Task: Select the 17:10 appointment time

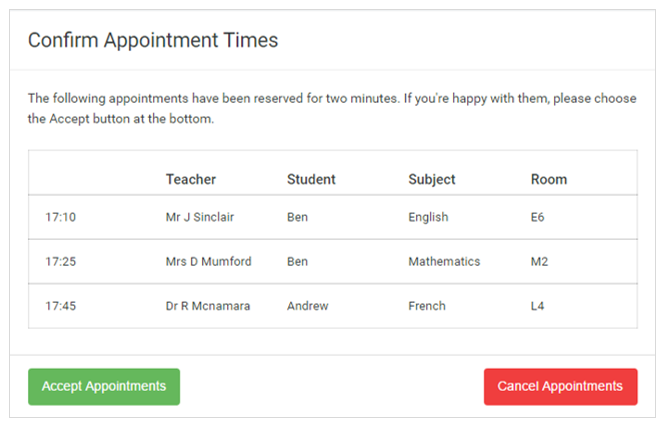Action: tap(60, 217)
